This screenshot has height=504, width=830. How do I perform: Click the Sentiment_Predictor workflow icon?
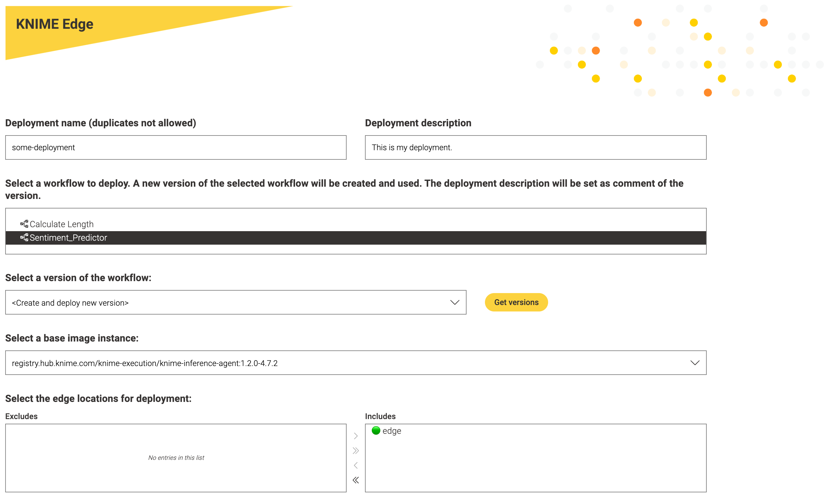tap(24, 237)
